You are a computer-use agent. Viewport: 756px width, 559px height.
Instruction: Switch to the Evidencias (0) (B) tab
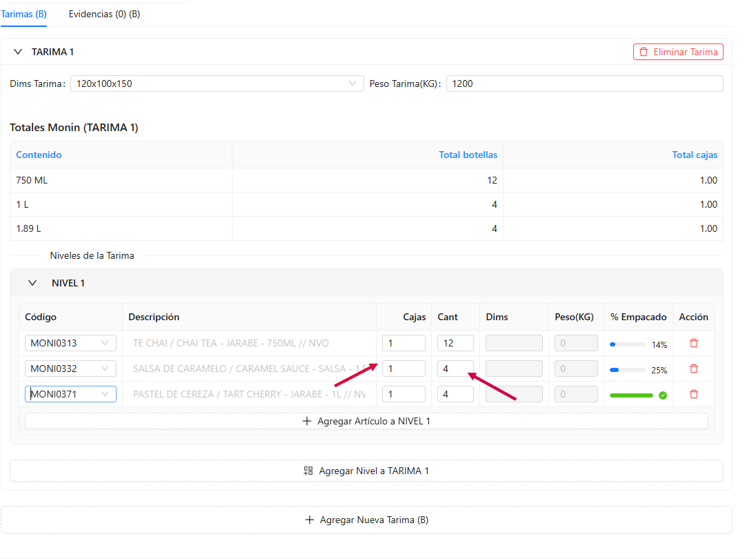coord(104,14)
